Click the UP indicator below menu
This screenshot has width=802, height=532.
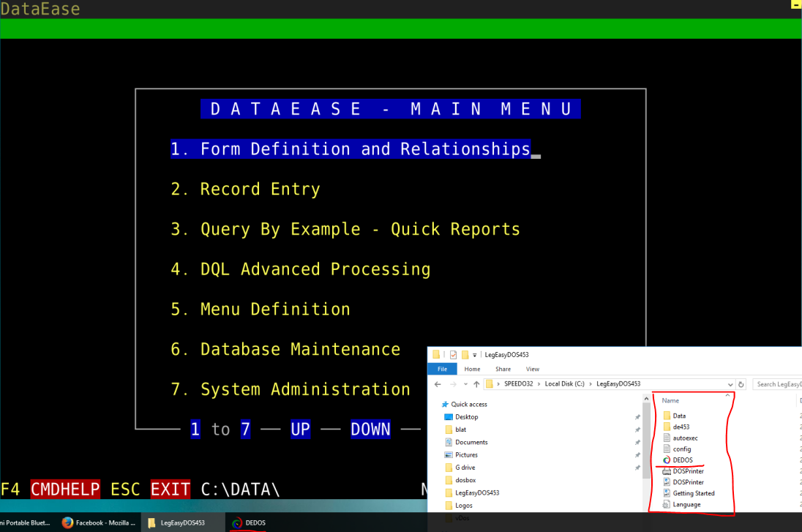point(300,429)
